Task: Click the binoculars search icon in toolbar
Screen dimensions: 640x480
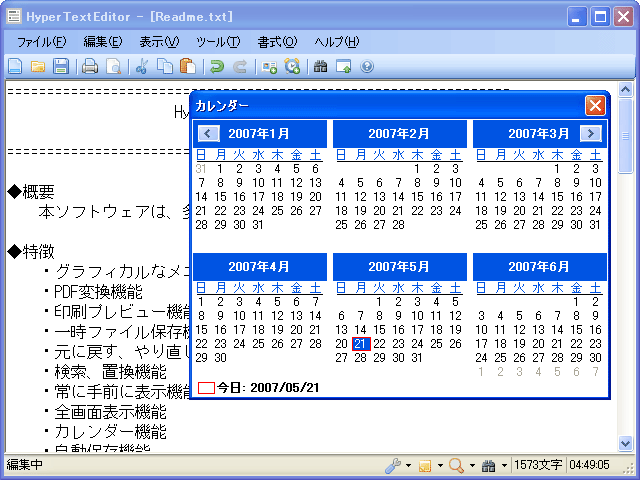Action: (320, 67)
